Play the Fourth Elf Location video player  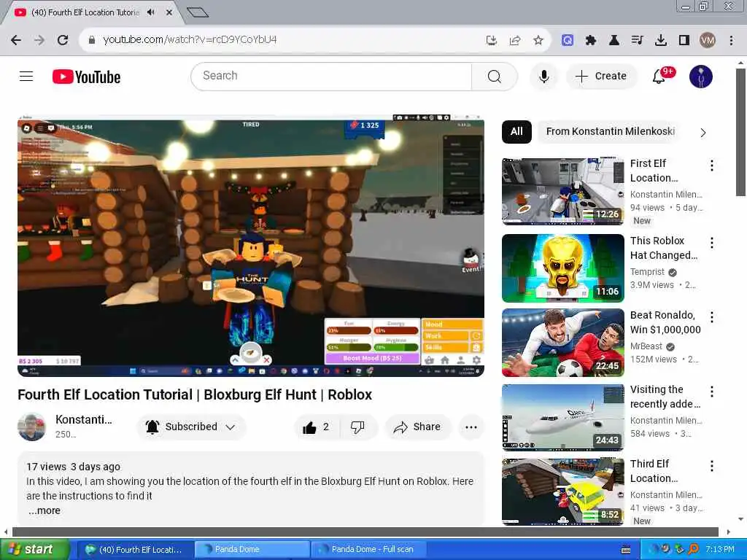pos(251,246)
